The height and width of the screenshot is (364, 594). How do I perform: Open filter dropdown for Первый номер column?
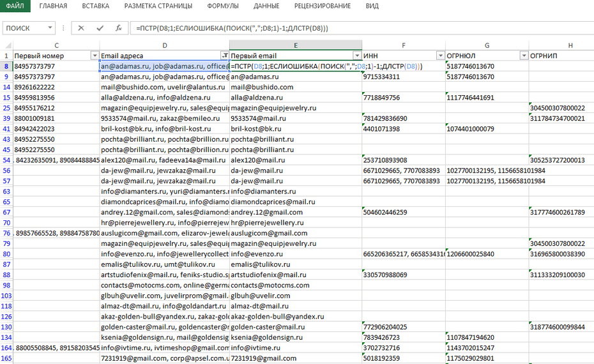coord(95,56)
